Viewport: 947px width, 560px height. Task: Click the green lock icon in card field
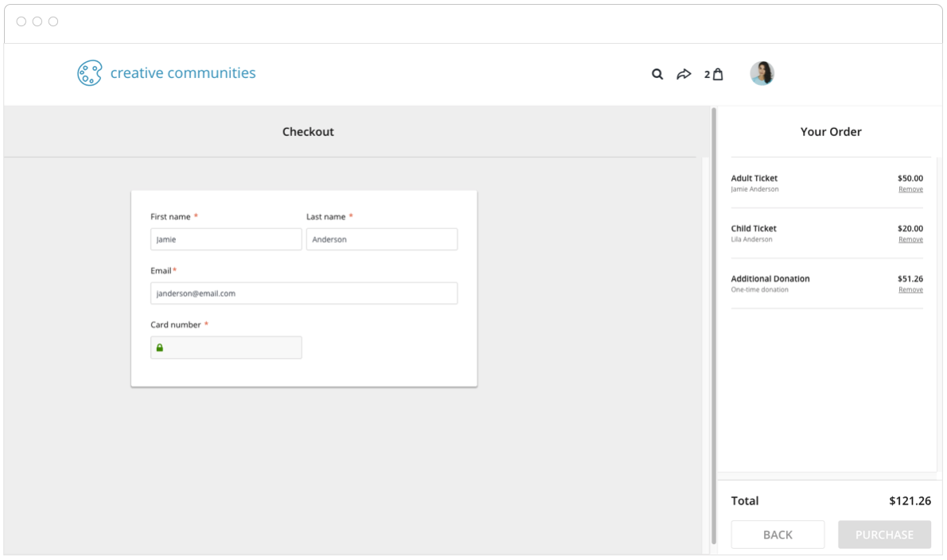click(160, 348)
